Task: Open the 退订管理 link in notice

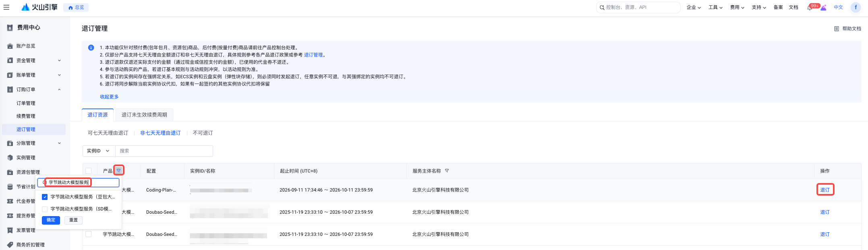Action: [x=313, y=55]
